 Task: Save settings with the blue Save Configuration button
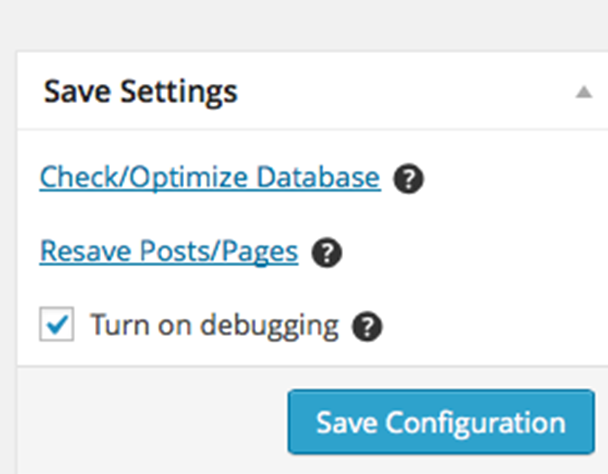[441, 422]
